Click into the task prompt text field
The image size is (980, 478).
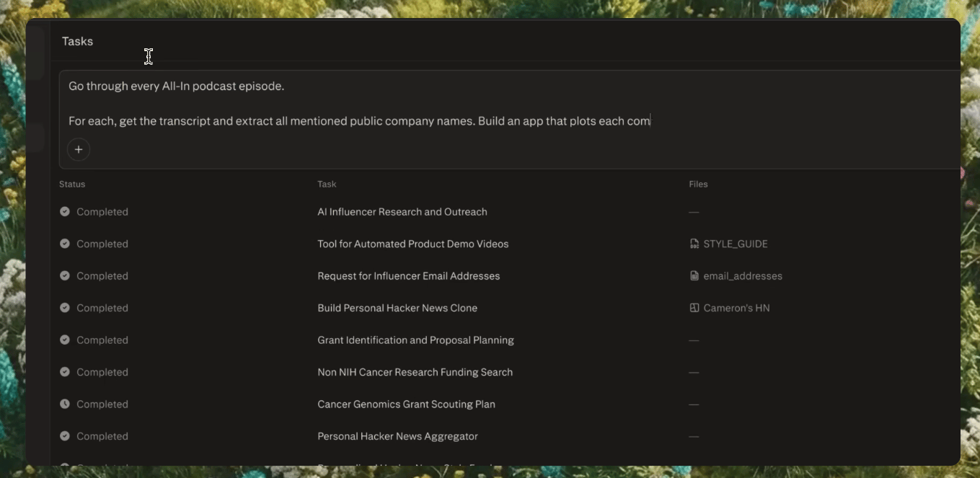tap(433, 104)
